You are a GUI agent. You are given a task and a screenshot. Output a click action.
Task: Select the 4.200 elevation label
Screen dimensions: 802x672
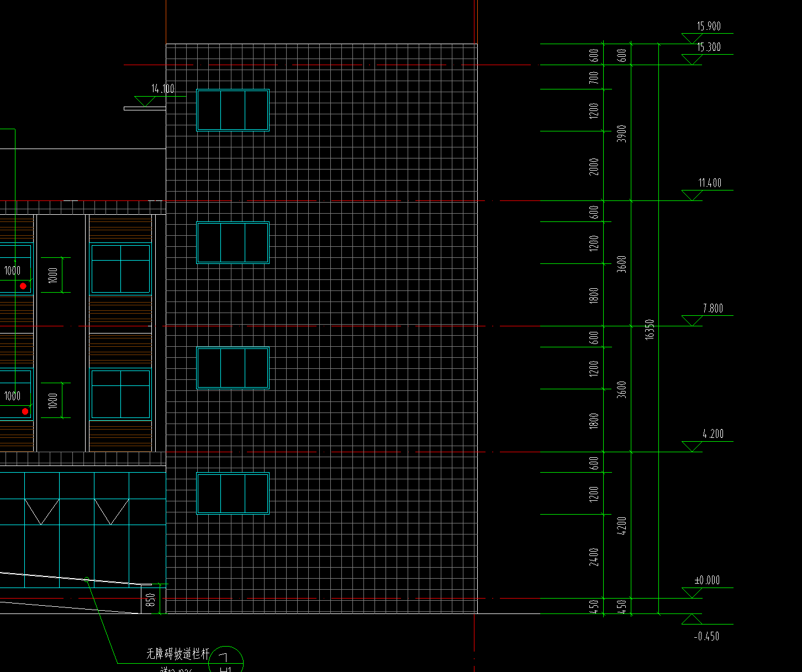(713, 434)
